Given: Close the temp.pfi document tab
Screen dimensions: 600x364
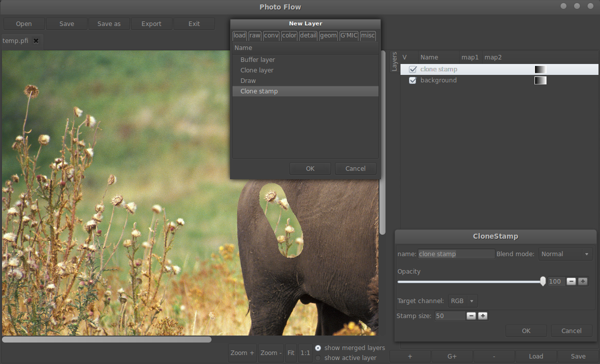Looking at the screenshot, I should pos(35,41).
